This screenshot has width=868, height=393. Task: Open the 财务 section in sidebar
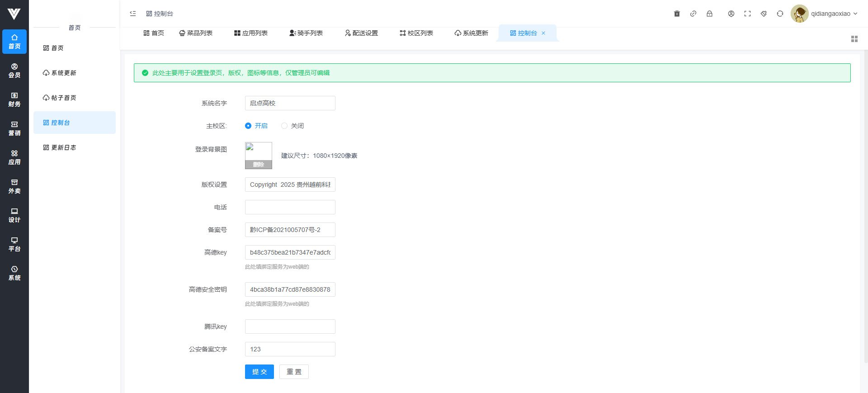[x=14, y=99]
